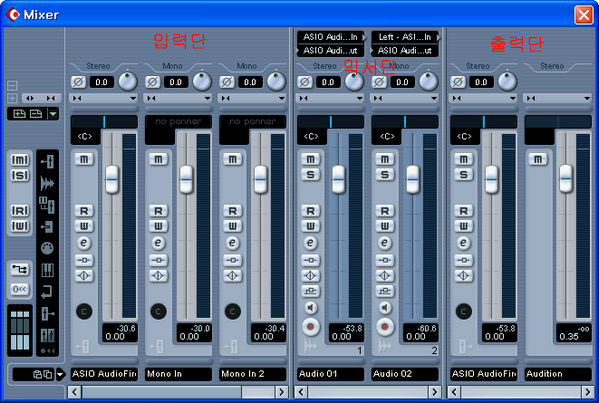Click the 'C' control on Mono In 2
The width and height of the screenshot is (599, 403).
[x=233, y=311]
